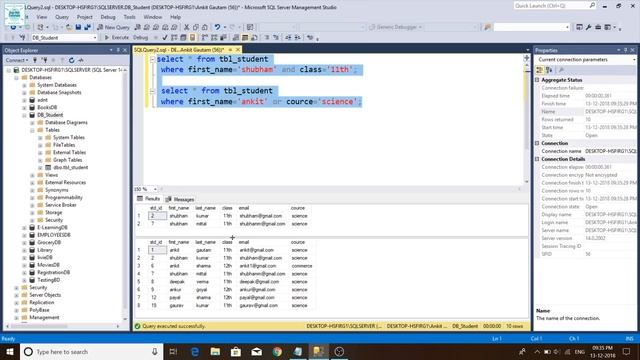640x360 pixels.
Task: Open File Explorer from the taskbar
Action: click(x=215, y=351)
